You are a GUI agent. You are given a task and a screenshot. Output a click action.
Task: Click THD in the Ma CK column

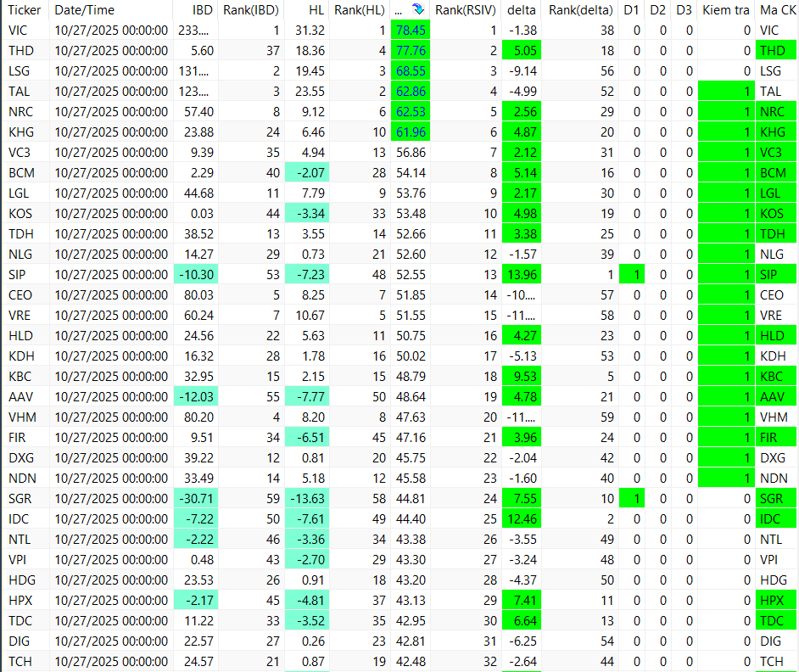tap(776, 50)
